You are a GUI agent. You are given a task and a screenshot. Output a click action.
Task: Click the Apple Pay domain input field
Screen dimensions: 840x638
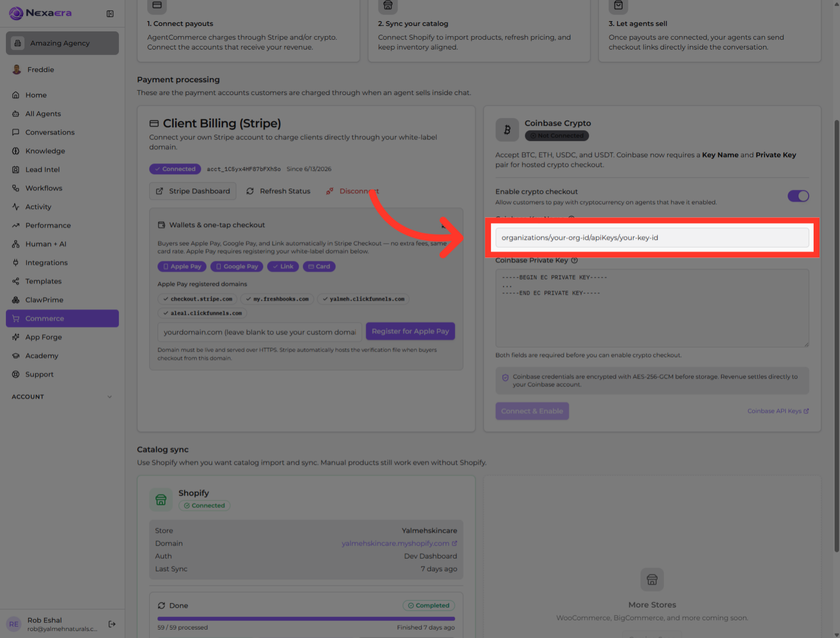[x=260, y=332]
